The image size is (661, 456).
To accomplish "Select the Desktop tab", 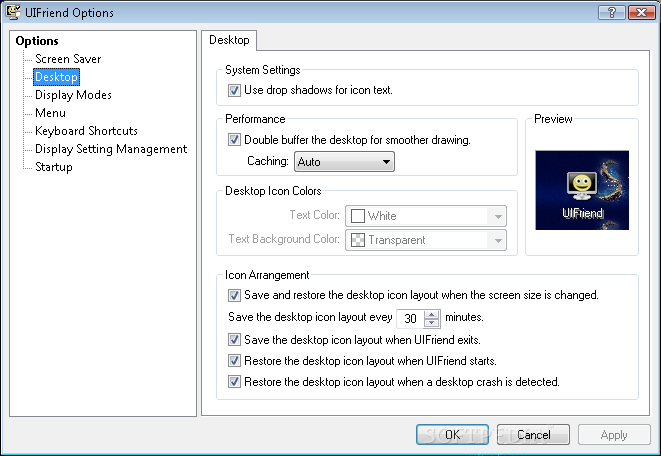I will coord(230,41).
